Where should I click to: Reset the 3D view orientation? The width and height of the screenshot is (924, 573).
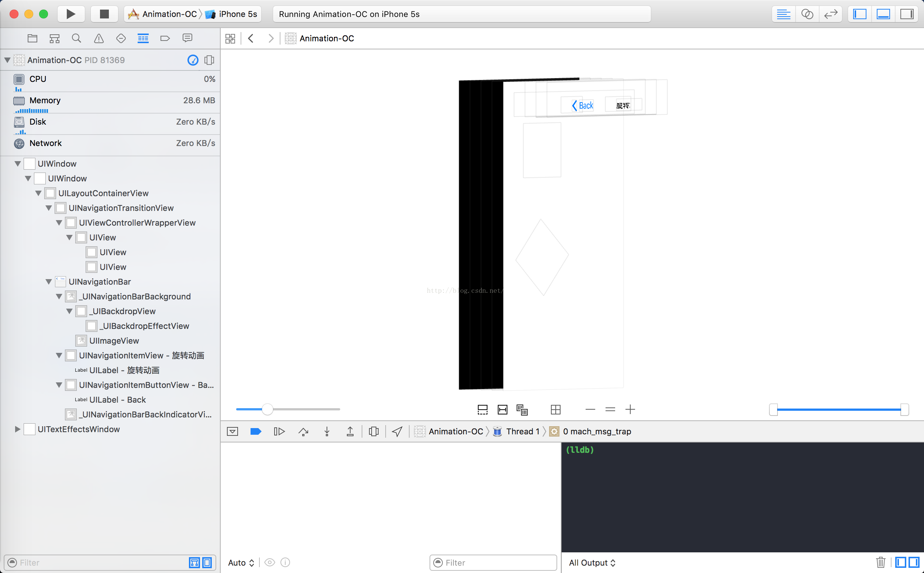click(555, 410)
